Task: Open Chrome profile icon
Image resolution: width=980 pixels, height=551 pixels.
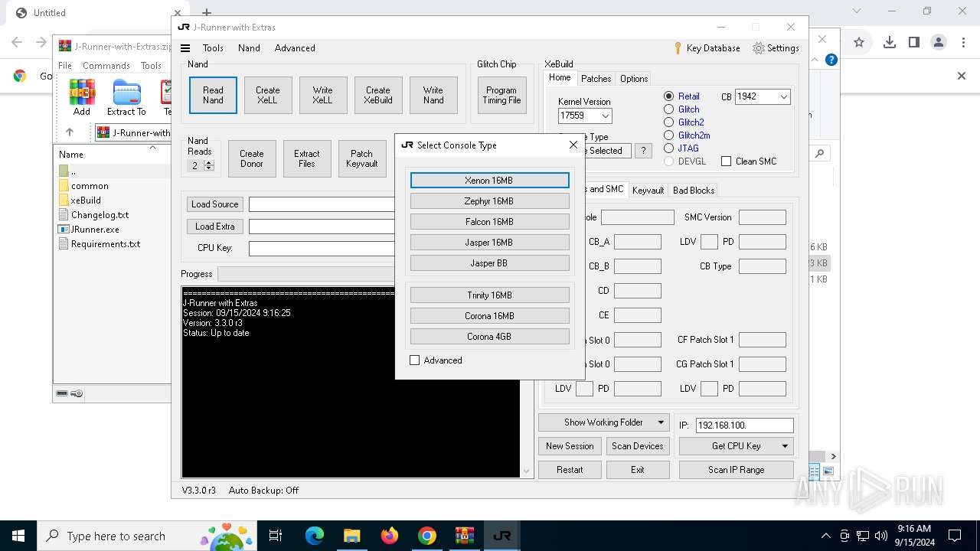Action: pyautogui.click(x=939, y=43)
